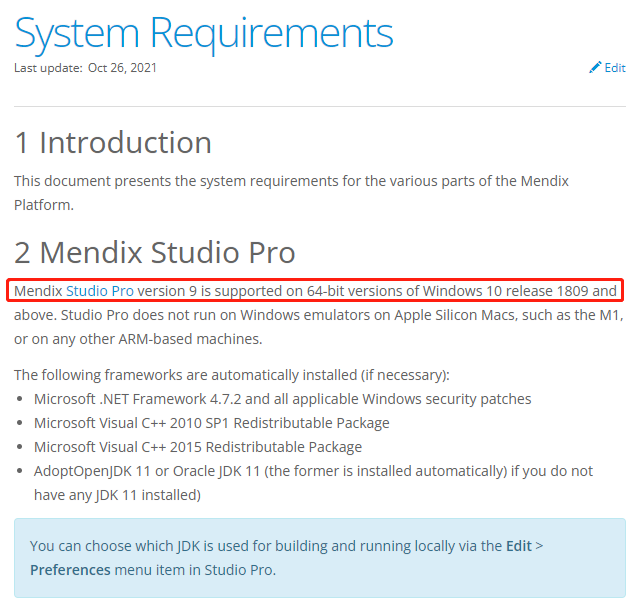
Task: Click the bold Preferences text in the note
Action: (x=70, y=570)
